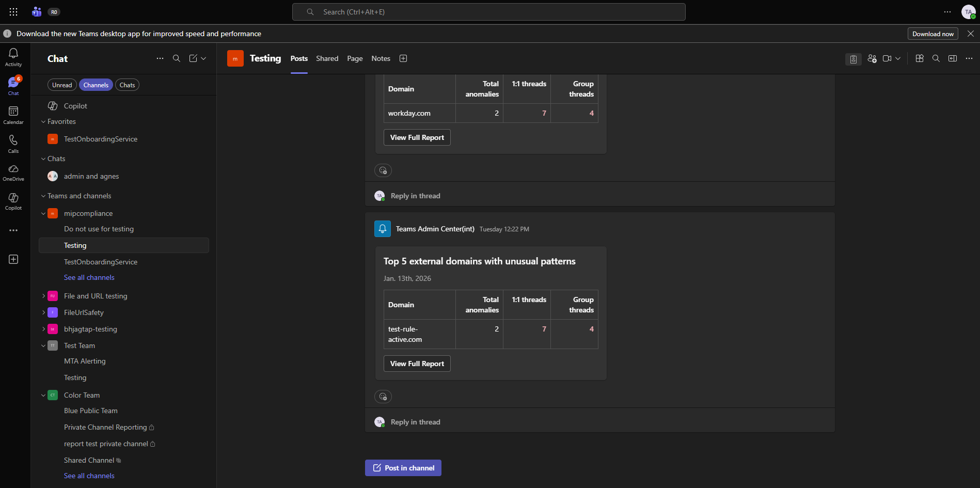Open OneDrive from the sidebar
Screen dimensions: 980x488
point(13,172)
